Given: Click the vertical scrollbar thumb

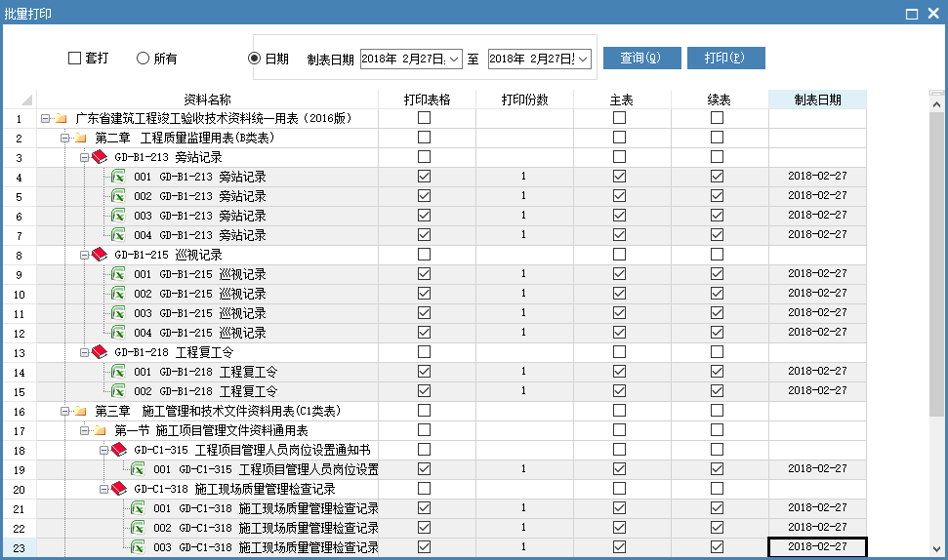Looking at the screenshot, I should click(936, 264).
